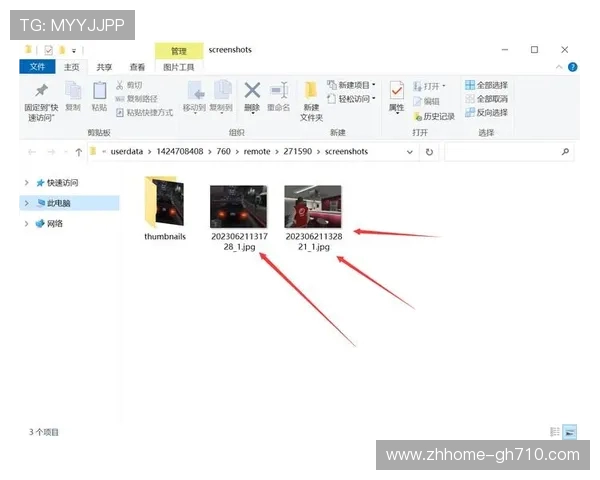Select image 20230621132821_1.jpg
The width and height of the screenshot is (600, 480).
tap(313, 218)
